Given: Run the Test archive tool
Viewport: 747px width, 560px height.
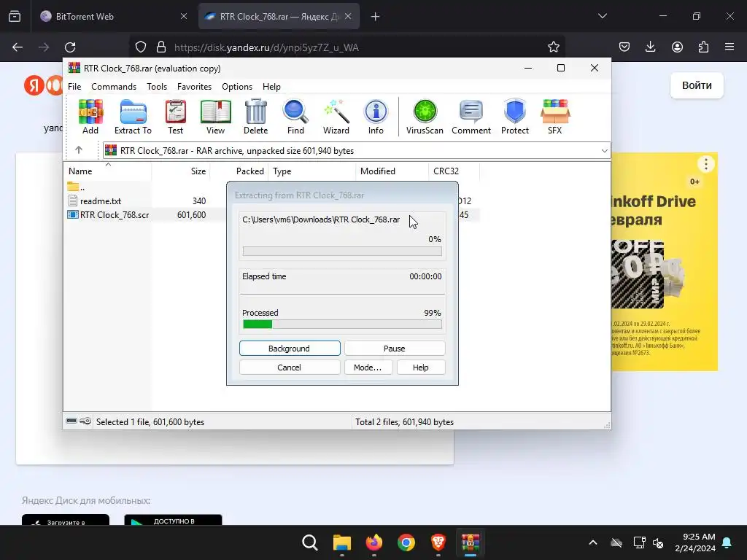Looking at the screenshot, I should 175,117.
